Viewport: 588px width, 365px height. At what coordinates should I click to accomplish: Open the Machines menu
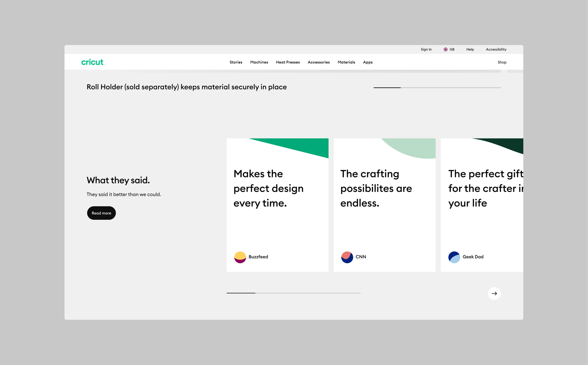[259, 62]
